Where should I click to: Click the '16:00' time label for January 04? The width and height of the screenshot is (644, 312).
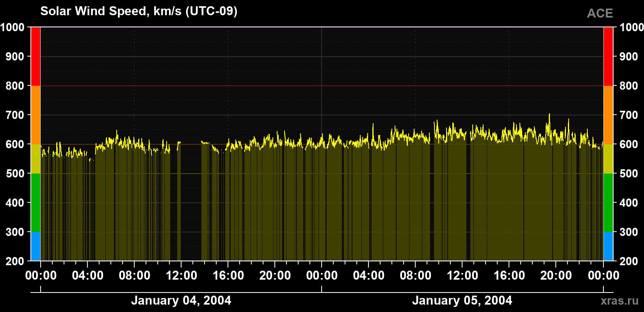[x=228, y=276]
